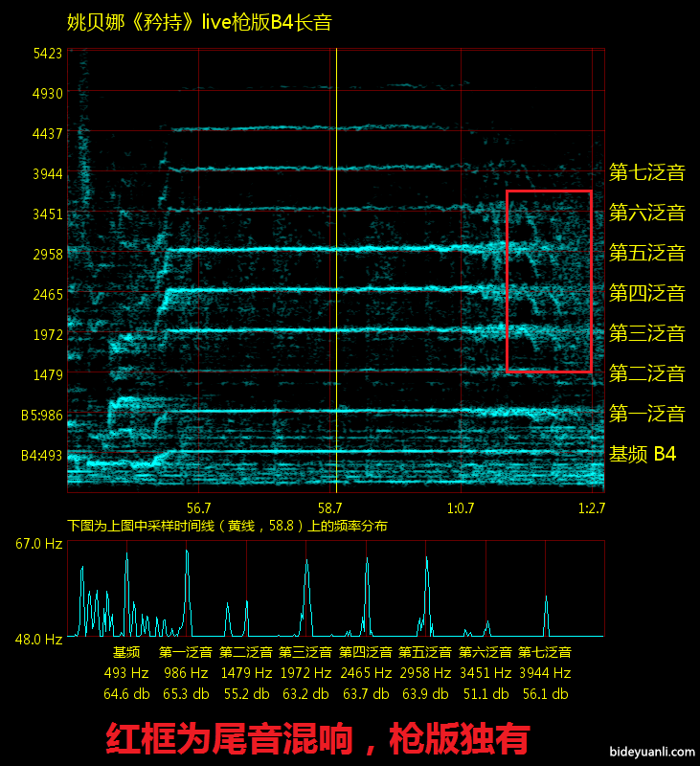Image resolution: width=700 pixels, height=766 pixels.
Task: Select the 2465 Hz value in the bottom table
Action: [366, 673]
